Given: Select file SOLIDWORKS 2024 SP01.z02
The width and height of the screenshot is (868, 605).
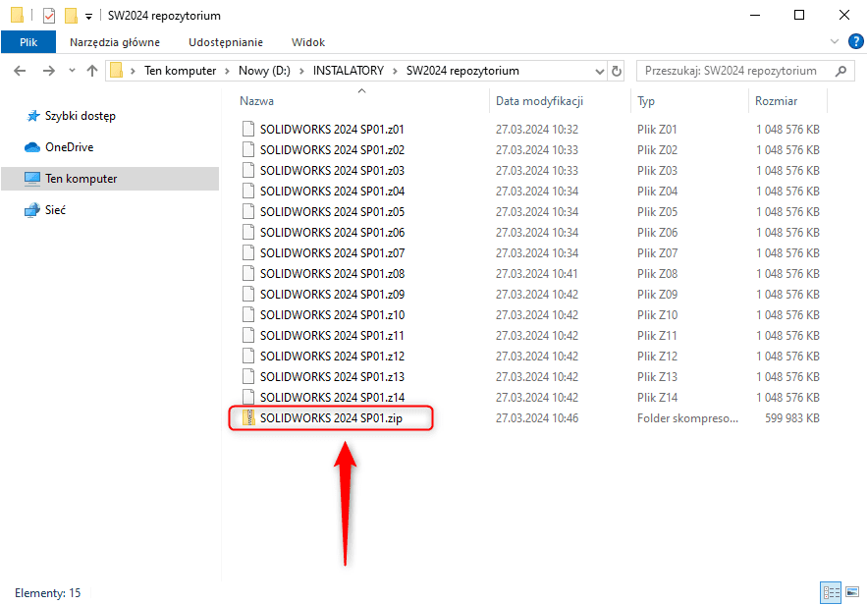Looking at the screenshot, I should 332,149.
